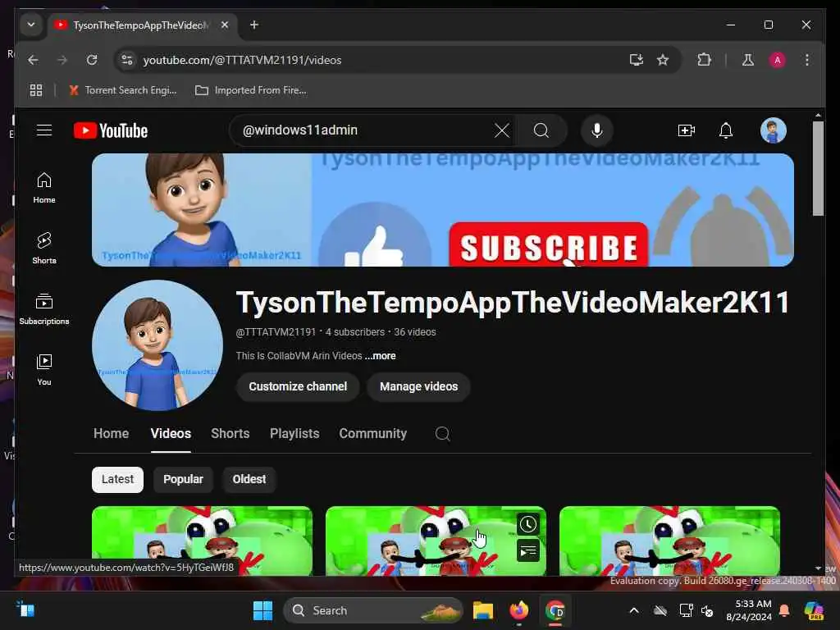Open the Chrome extensions puzzle icon
This screenshot has width=840, height=630.
(x=704, y=60)
